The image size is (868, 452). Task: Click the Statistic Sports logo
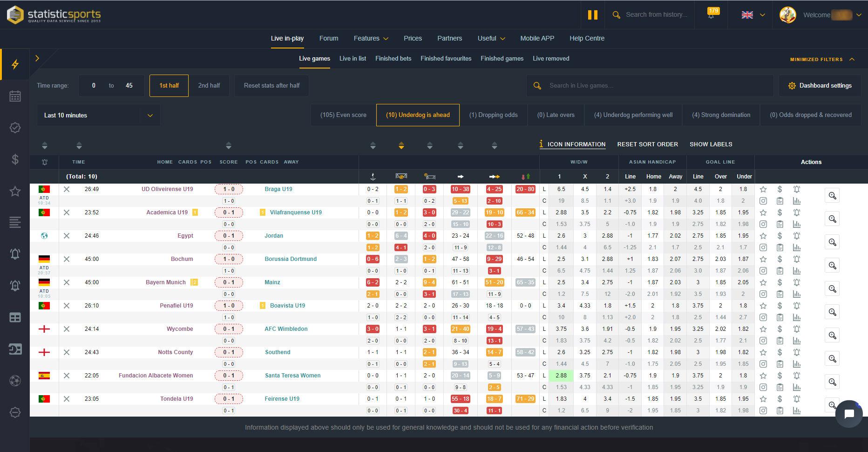tap(54, 15)
